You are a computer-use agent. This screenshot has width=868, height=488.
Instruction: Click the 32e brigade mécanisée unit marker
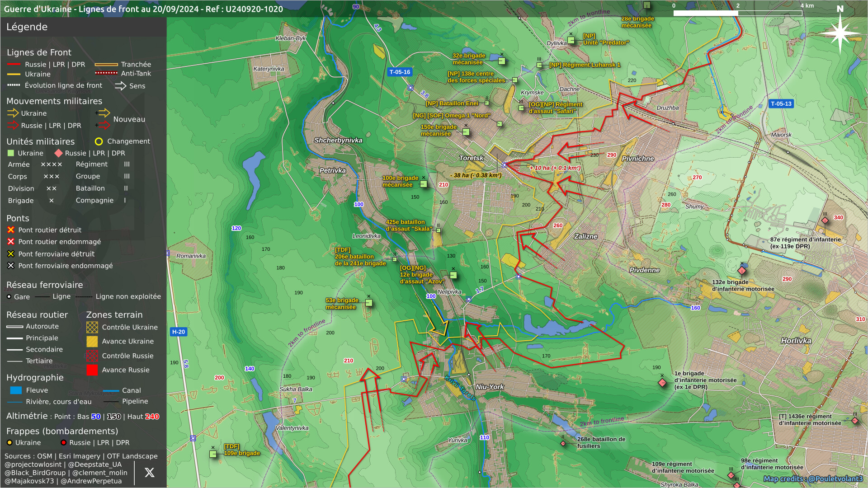click(x=502, y=61)
